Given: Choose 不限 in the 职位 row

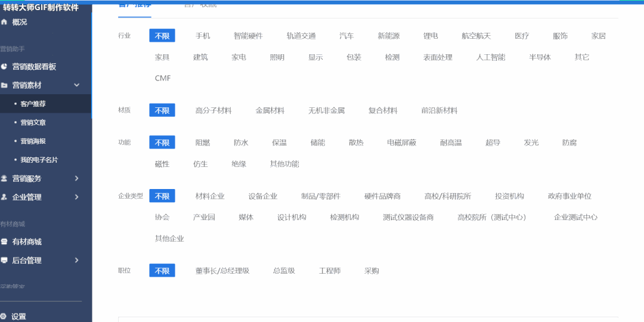Looking at the screenshot, I should click(x=162, y=271).
